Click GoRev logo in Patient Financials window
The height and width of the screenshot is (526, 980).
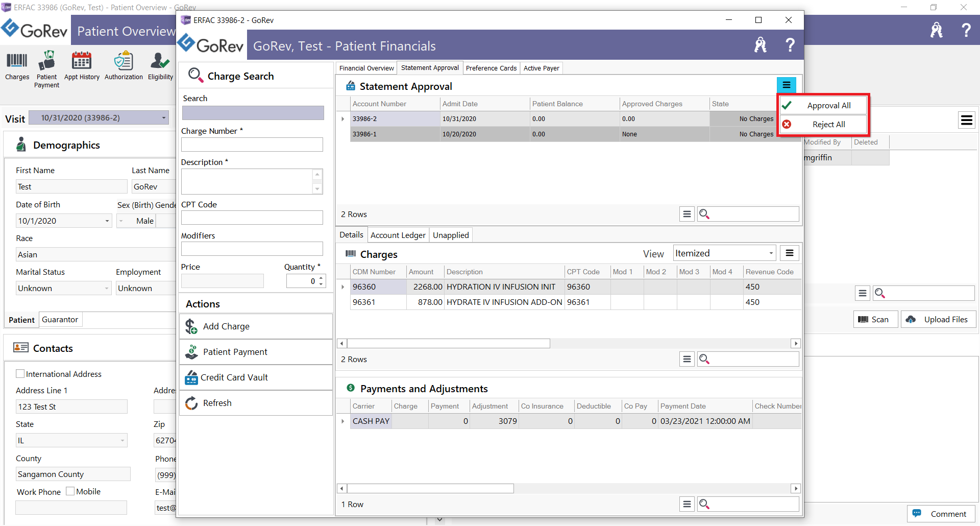click(x=211, y=45)
